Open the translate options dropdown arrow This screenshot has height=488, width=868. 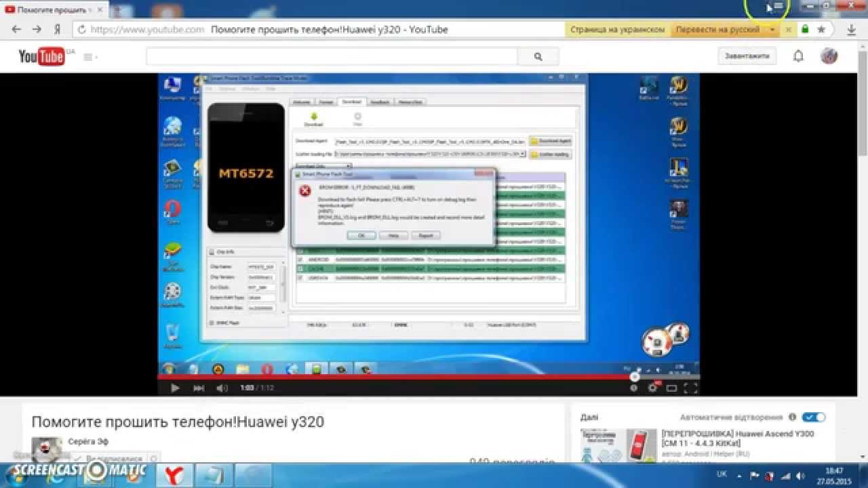click(772, 30)
